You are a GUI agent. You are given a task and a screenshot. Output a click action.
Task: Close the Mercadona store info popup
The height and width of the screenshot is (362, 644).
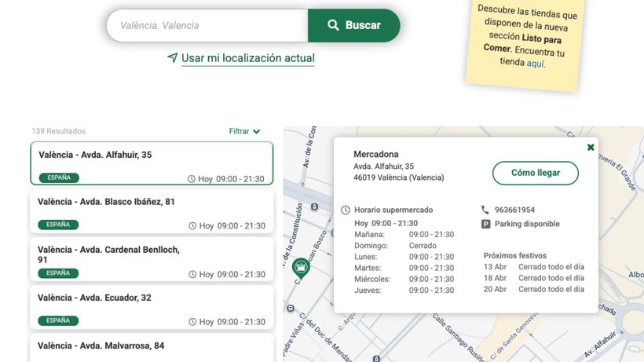[x=590, y=148]
